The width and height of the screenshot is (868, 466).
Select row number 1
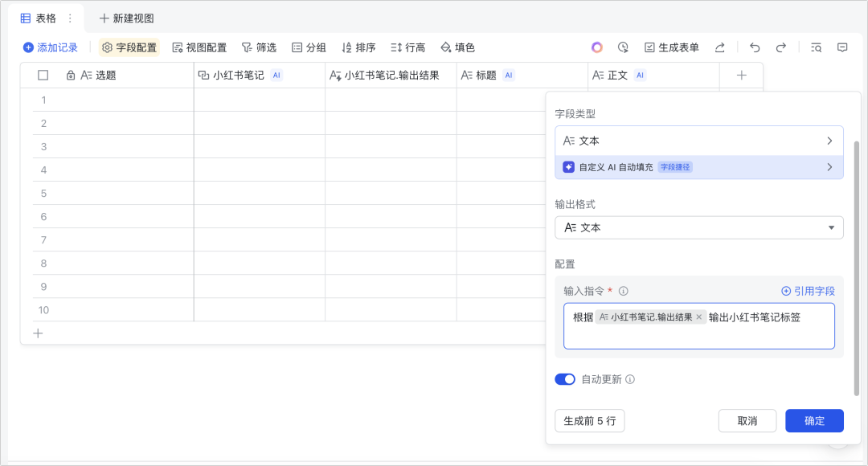(x=43, y=100)
